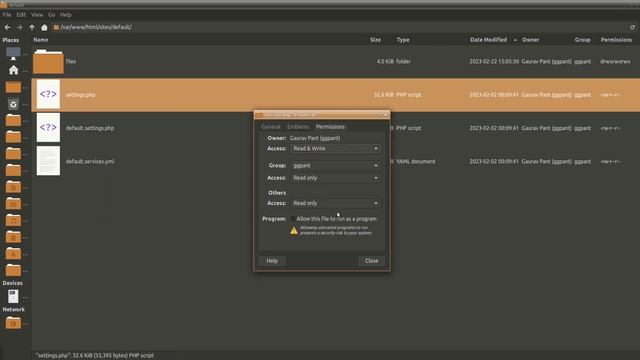
Task: Click the 'Gaurav Pant (ggpant)' owner label in Properties
Action: [x=315, y=138]
